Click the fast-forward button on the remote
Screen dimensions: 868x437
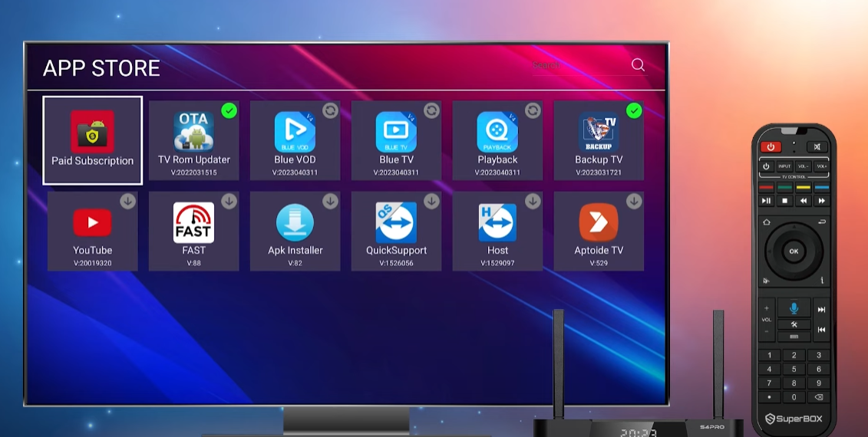pos(821,201)
